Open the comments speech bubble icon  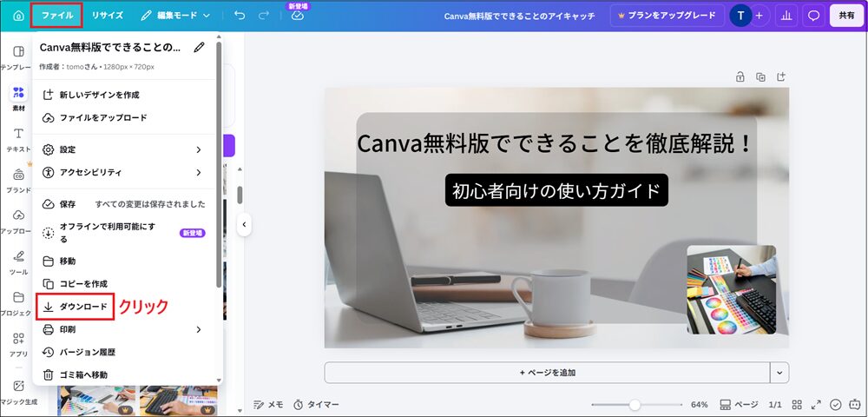(x=814, y=16)
